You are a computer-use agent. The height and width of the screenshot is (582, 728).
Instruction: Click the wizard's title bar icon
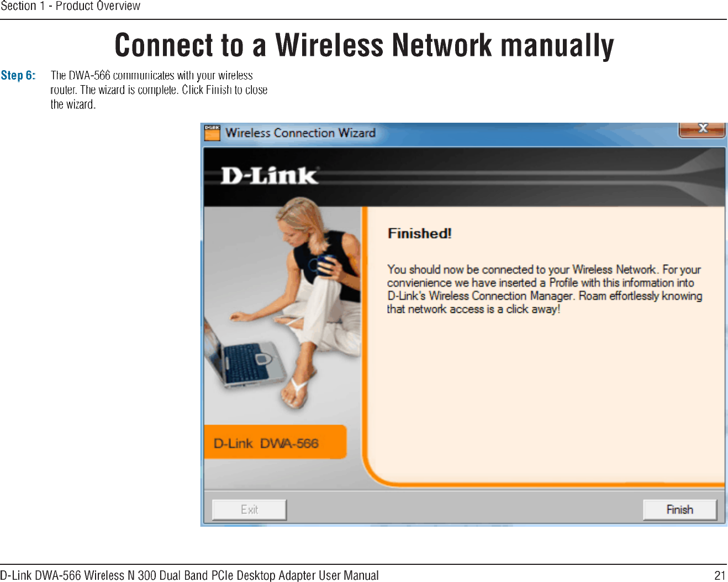pyautogui.click(x=212, y=133)
